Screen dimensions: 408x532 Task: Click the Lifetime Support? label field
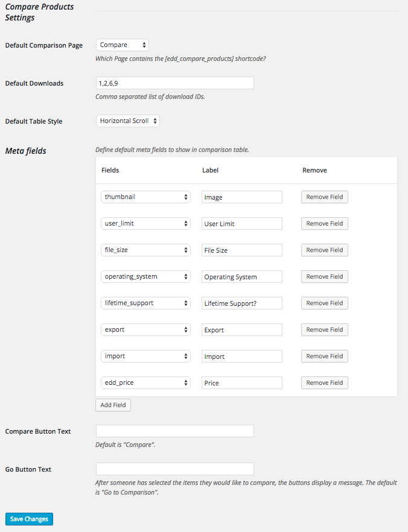(242, 303)
